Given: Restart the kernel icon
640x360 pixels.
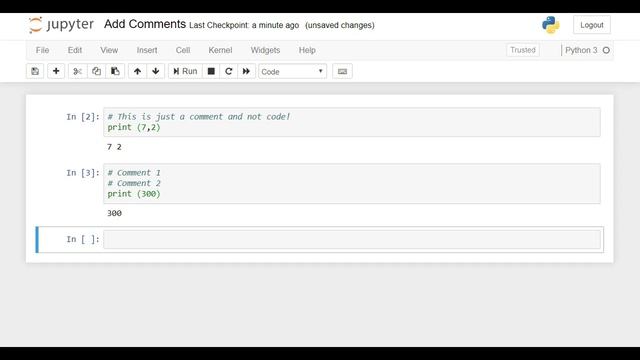Looking at the screenshot, I should tap(229, 71).
